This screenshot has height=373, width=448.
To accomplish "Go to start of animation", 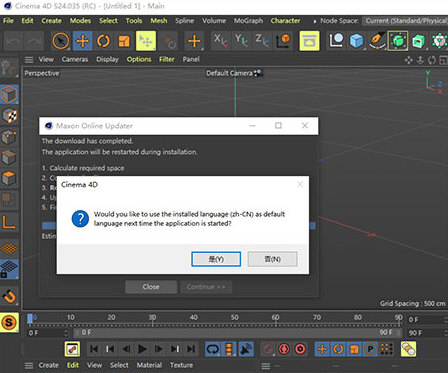I will click(94, 349).
